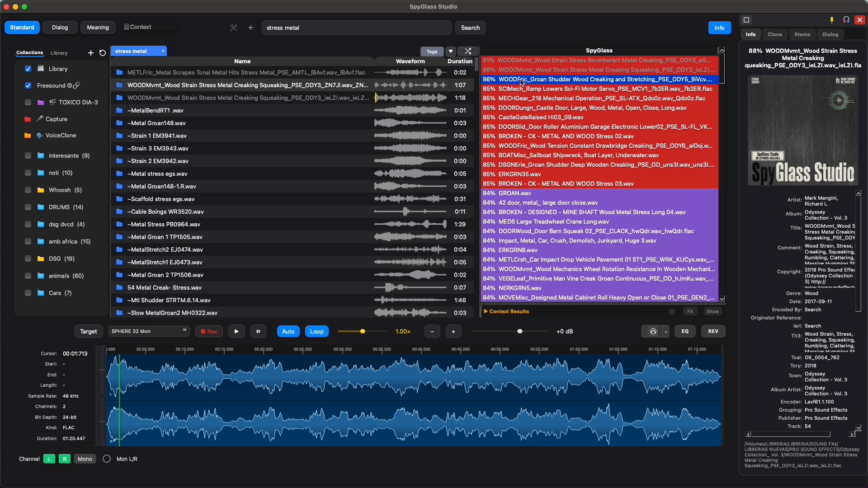Check the TOXICO DIA-3 checkbox
Screen dimensions: 868x488
(28, 102)
